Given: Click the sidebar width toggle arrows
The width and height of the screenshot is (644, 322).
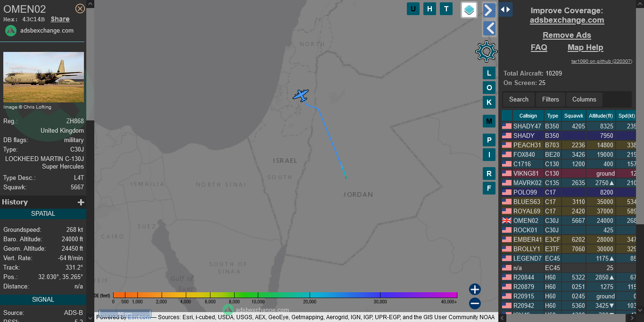Looking at the screenshot, I should 505,9.
